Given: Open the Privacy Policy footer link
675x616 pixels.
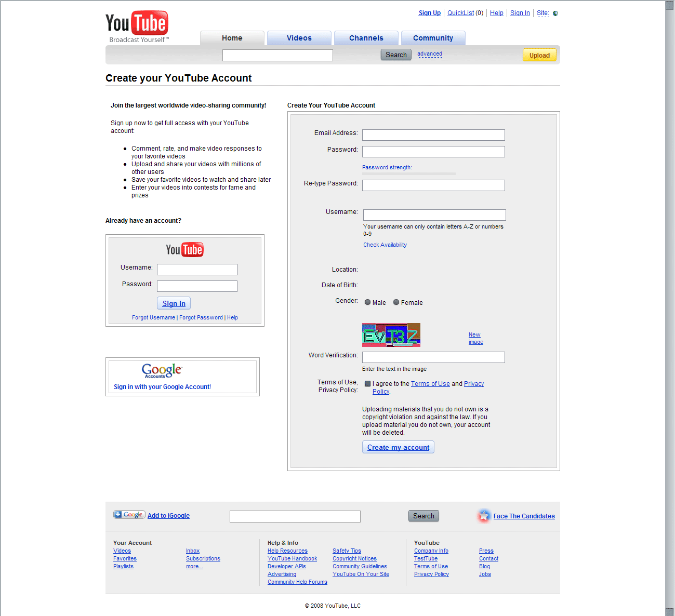Looking at the screenshot, I should 431,574.
